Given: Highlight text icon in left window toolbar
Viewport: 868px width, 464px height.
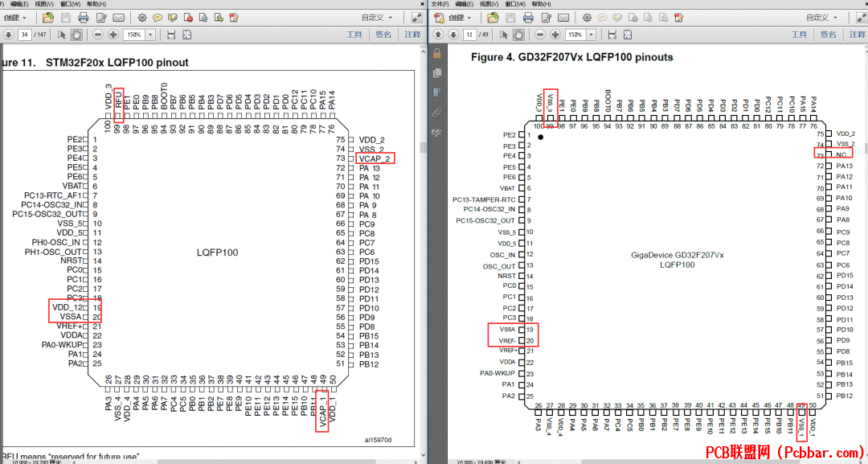Looking at the screenshot, I should tap(173, 18).
